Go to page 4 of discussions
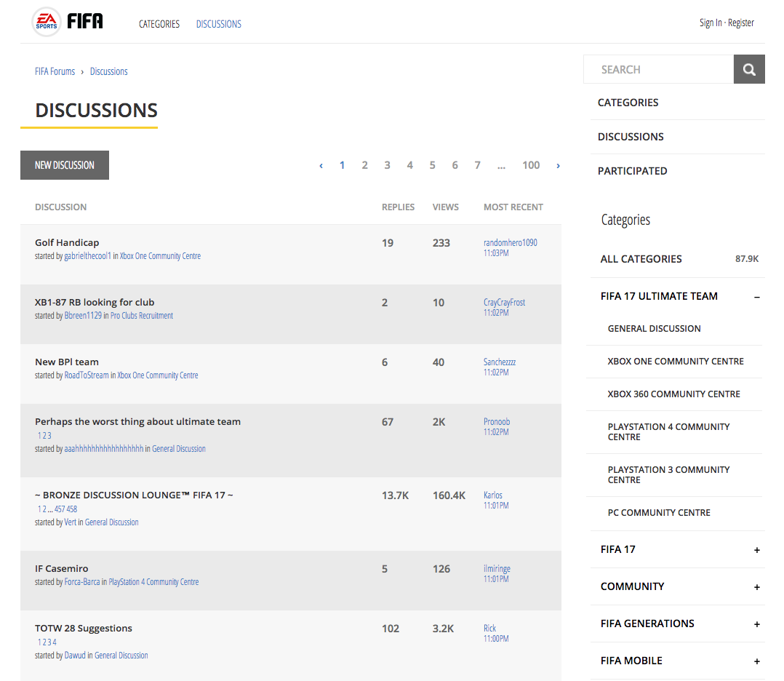Image resolution: width=784 pixels, height=681 pixels. pos(410,165)
